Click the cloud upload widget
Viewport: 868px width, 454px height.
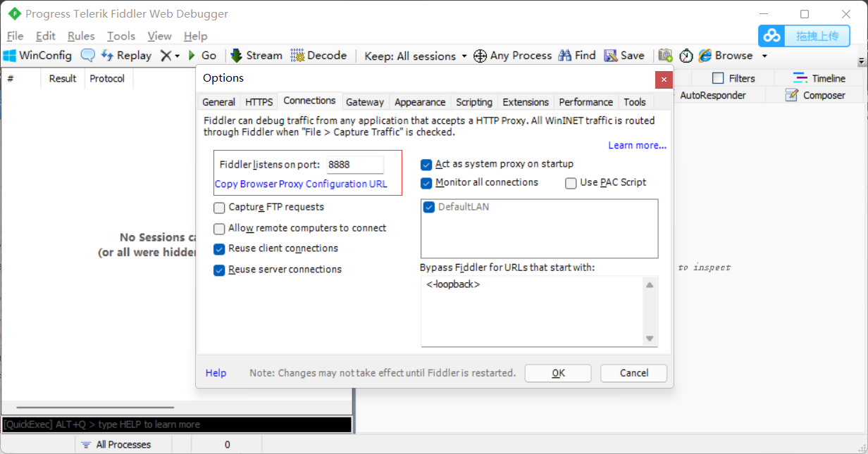click(x=804, y=35)
